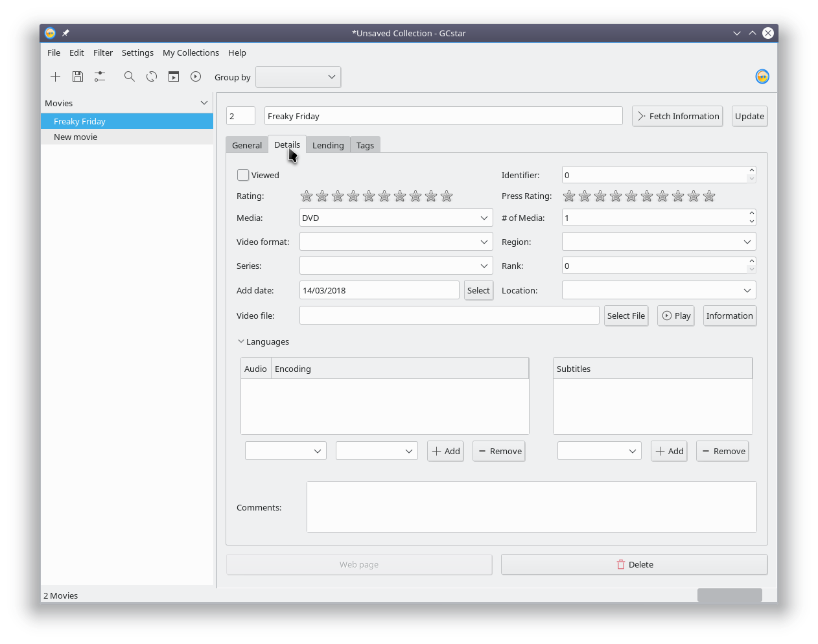818x644 pixels.
Task: Click the add new movie plus icon
Action: click(x=56, y=77)
